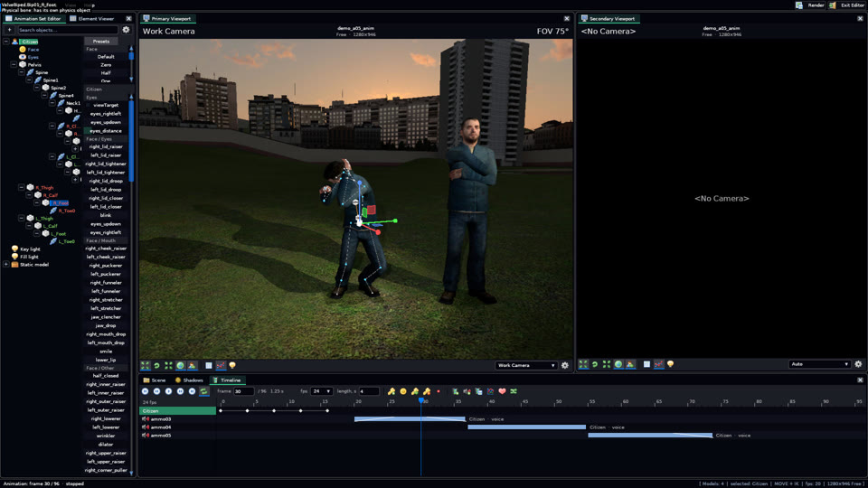The image size is (868, 488).
Task: Toggle the person icon in Secondary Viewport toolbar
Action: point(630,364)
